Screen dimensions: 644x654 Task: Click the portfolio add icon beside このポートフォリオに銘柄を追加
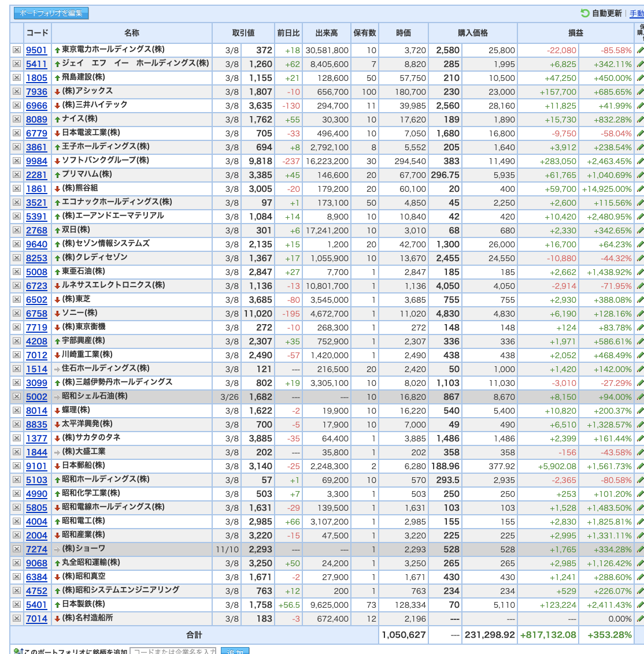pyautogui.click(x=18, y=651)
